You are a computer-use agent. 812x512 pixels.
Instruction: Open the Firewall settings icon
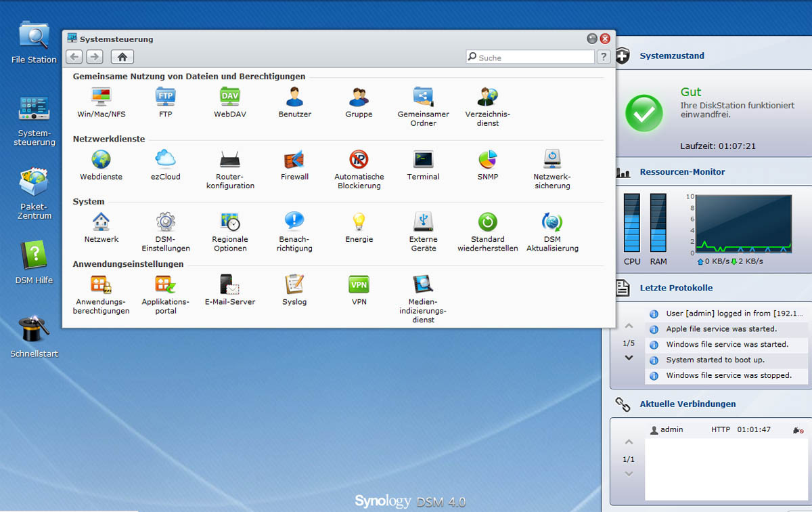(x=294, y=161)
